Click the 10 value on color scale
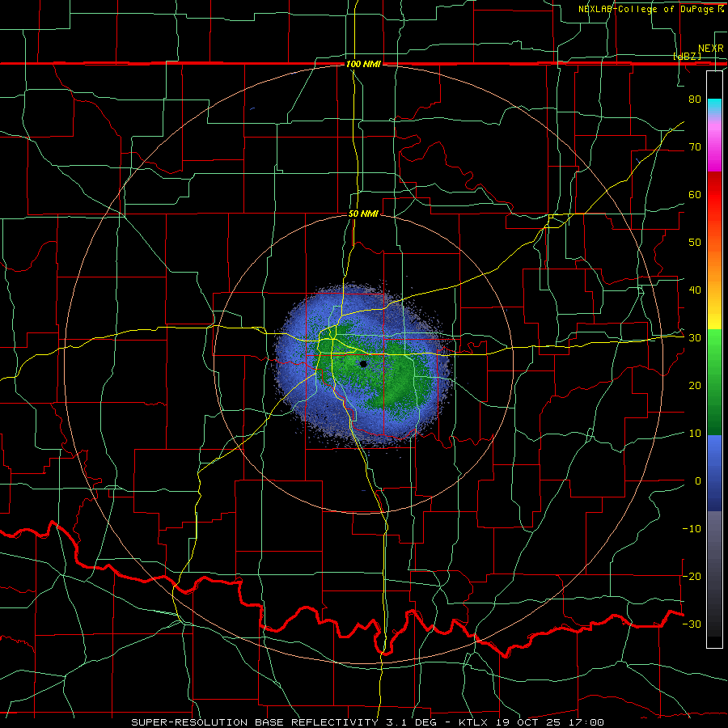 click(x=695, y=434)
